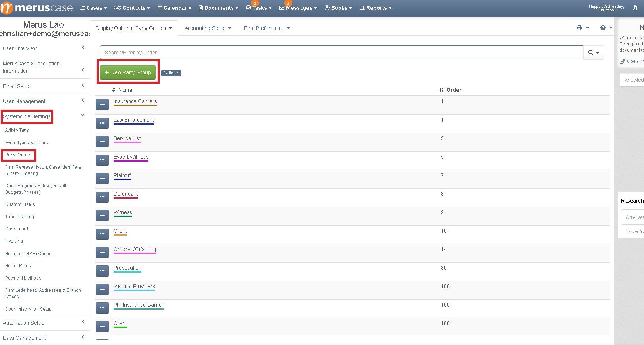The height and width of the screenshot is (345, 644).
Task: Open actions menu for Expert Witness row
Action: (x=102, y=160)
